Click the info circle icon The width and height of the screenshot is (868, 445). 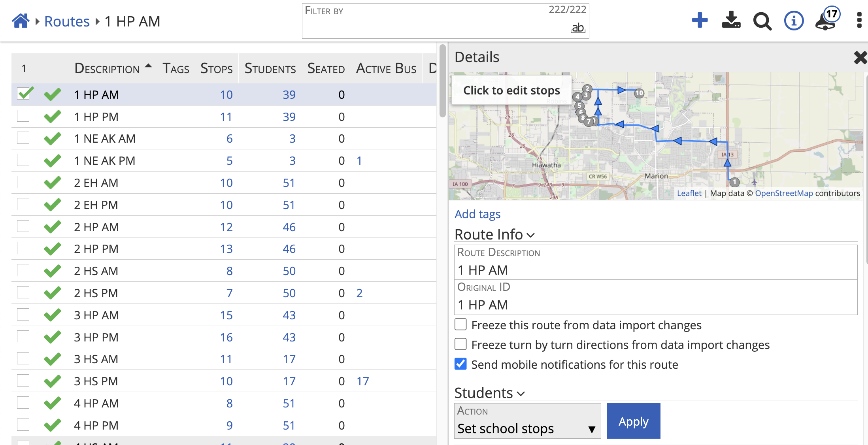point(794,21)
